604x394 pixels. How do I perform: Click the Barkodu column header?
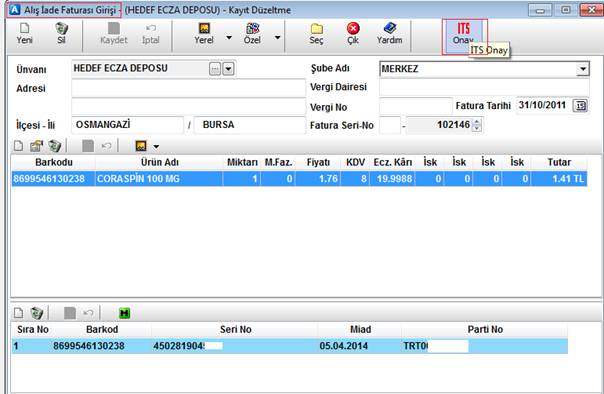point(54,162)
